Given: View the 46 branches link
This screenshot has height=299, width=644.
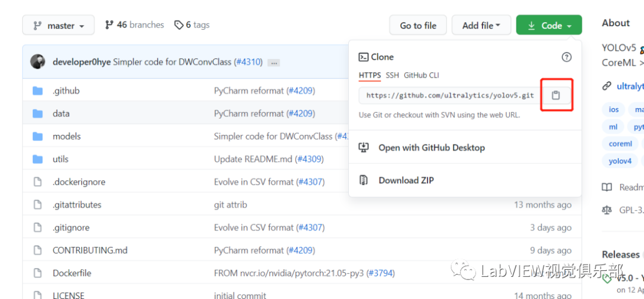Looking at the screenshot, I should point(134,25).
